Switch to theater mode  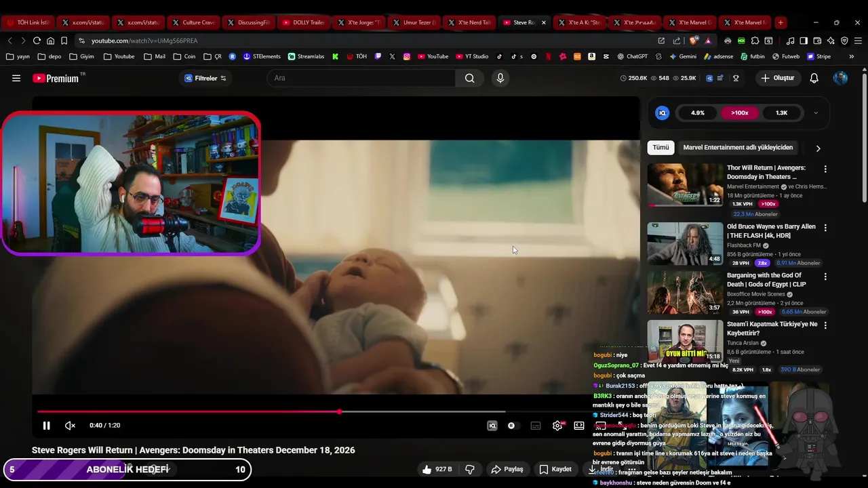(579, 426)
